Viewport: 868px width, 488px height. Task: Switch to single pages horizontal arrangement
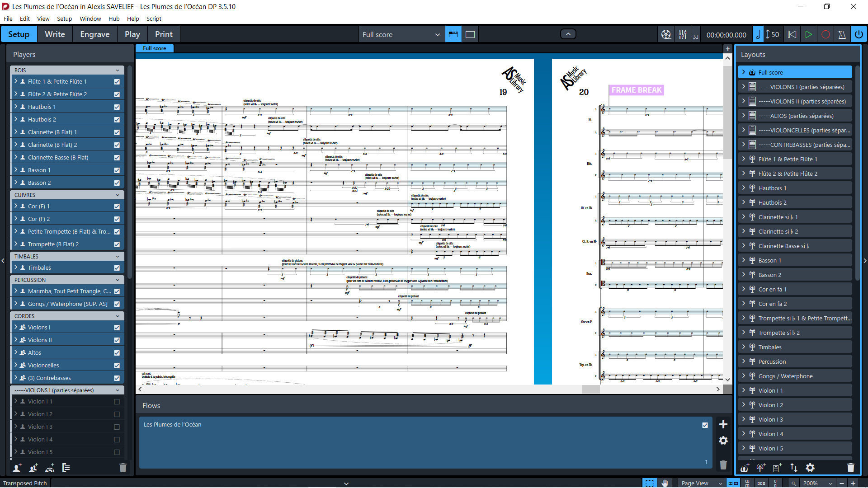tap(761, 483)
